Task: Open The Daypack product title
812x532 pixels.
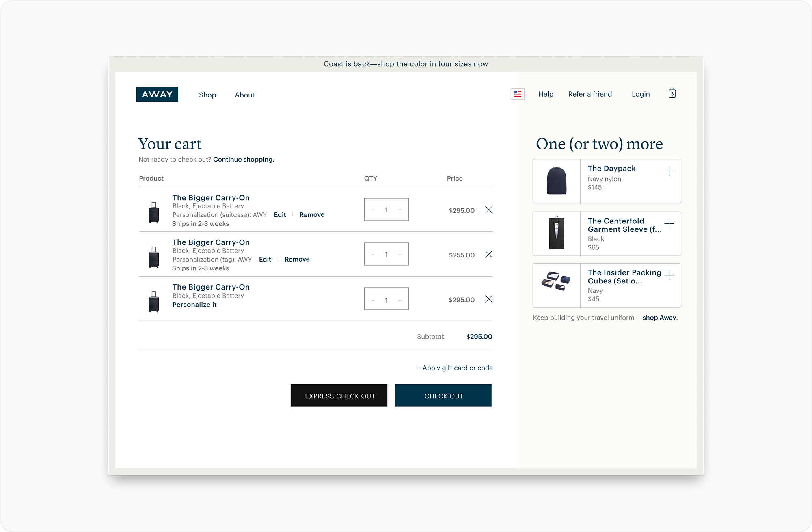Action: tap(611, 168)
